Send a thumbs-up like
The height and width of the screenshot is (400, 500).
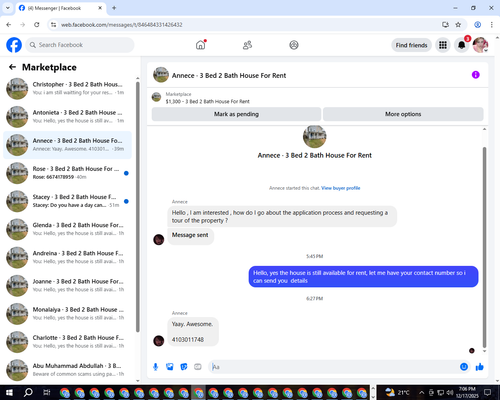pos(480,367)
